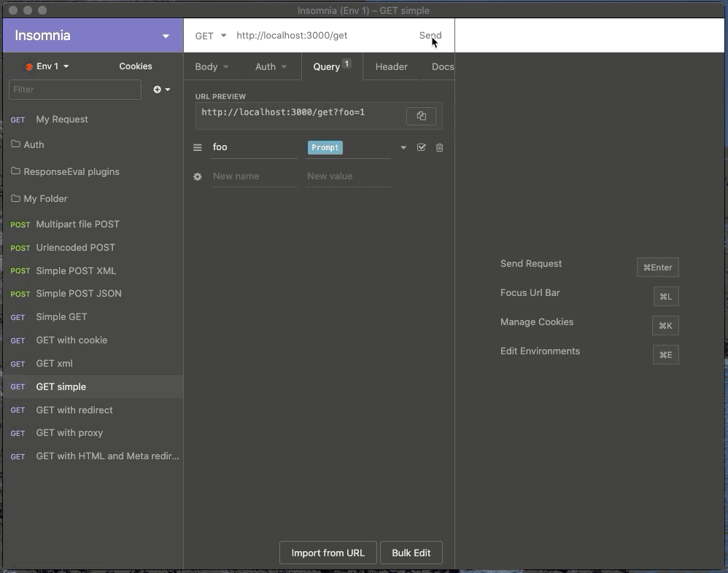Open Urlencoded POST request

(x=93, y=247)
